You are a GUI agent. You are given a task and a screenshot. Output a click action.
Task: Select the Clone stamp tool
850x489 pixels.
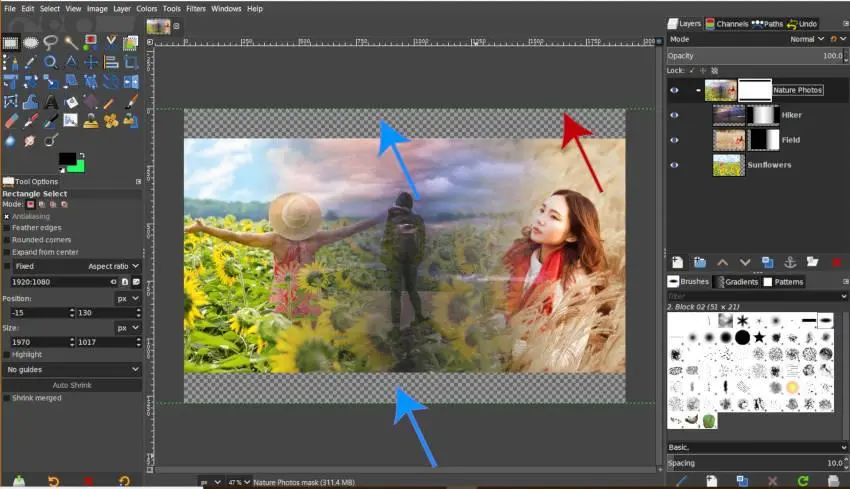pyautogui.click(x=91, y=121)
